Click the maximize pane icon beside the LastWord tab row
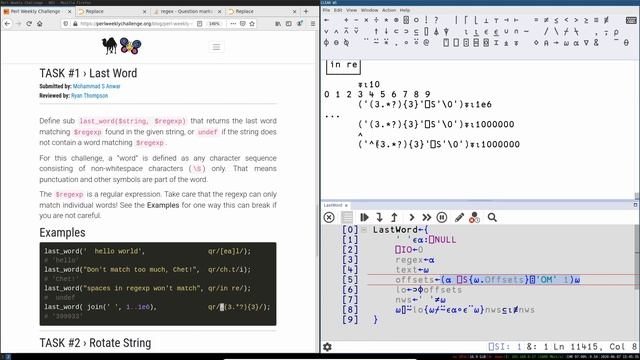640x360 pixels. (636, 205)
